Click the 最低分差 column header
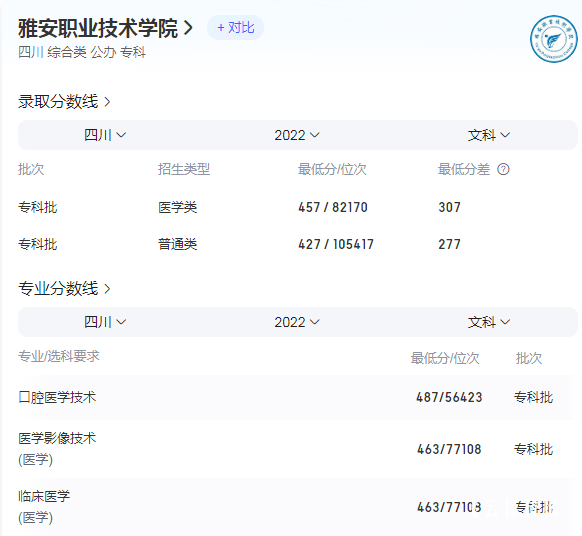This screenshot has width=582, height=536. pyautogui.click(x=464, y=169)
